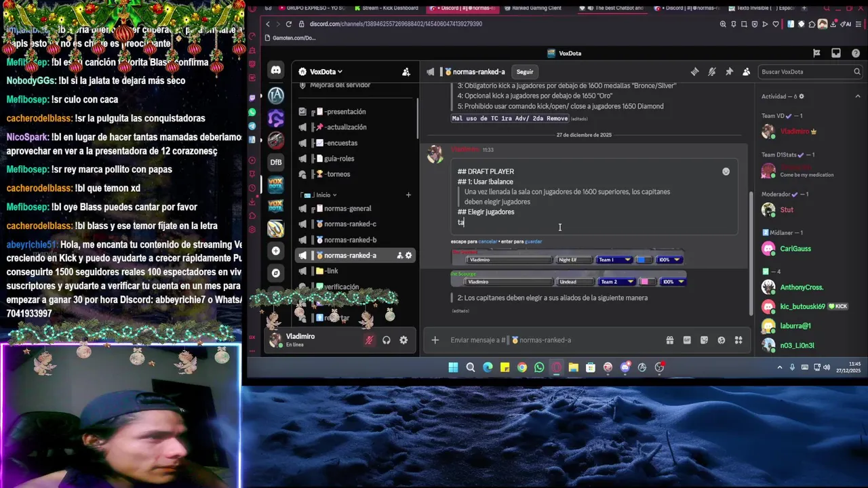
Task: Show member list icon in header
Action: pos(746,72)
